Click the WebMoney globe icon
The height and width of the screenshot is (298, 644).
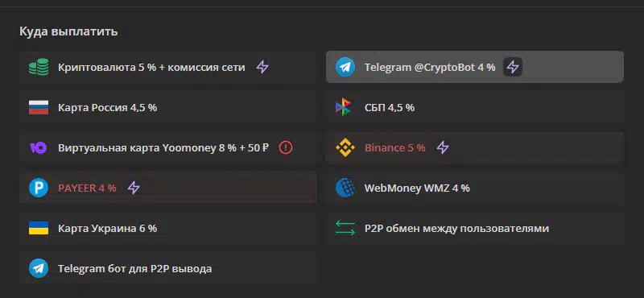[x=345, y=188]
